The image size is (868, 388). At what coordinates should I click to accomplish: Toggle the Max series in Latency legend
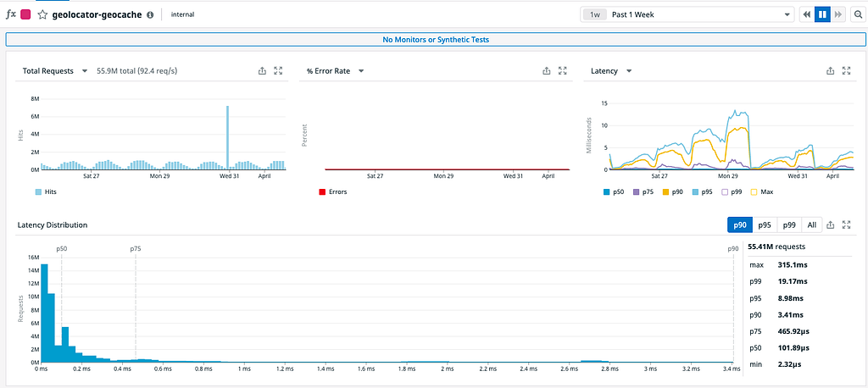(761, 192)
